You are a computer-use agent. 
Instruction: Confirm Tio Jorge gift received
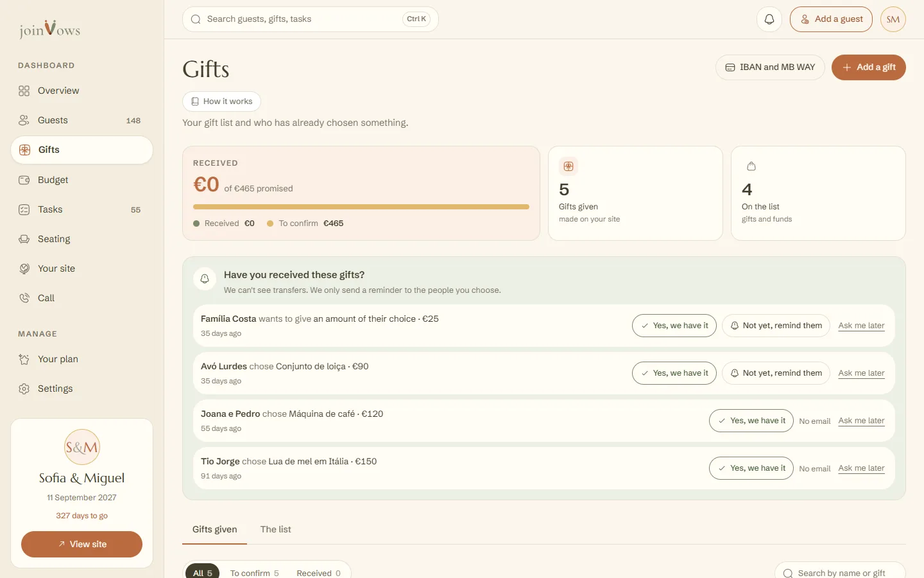pos(751,468)
